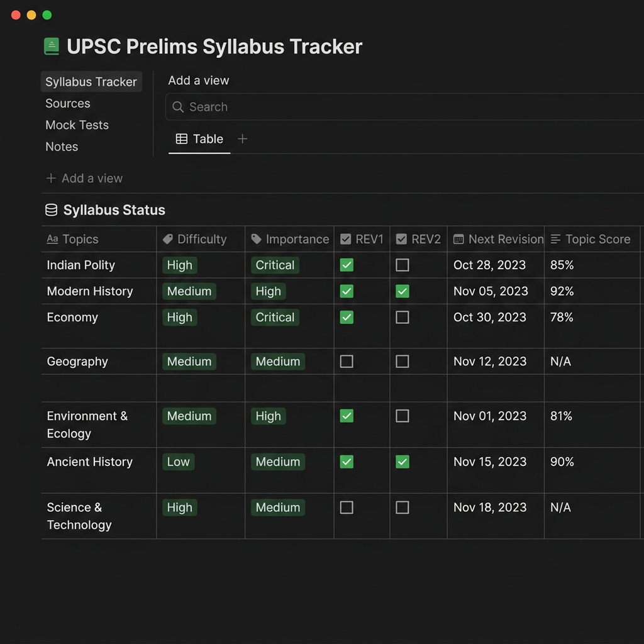The height and width of the screenshot is (644, 644).
Task: Open Sources page in sidebar
Action: (68, 104)
